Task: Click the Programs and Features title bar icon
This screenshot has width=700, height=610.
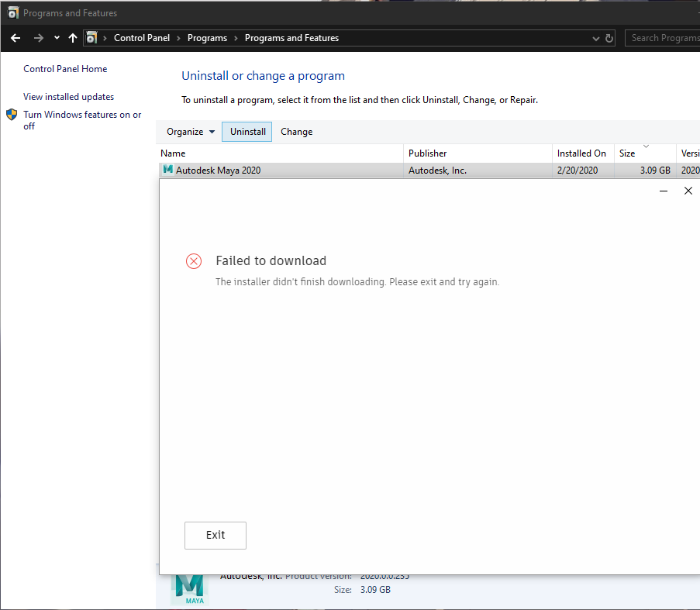Action: [13, 13]
